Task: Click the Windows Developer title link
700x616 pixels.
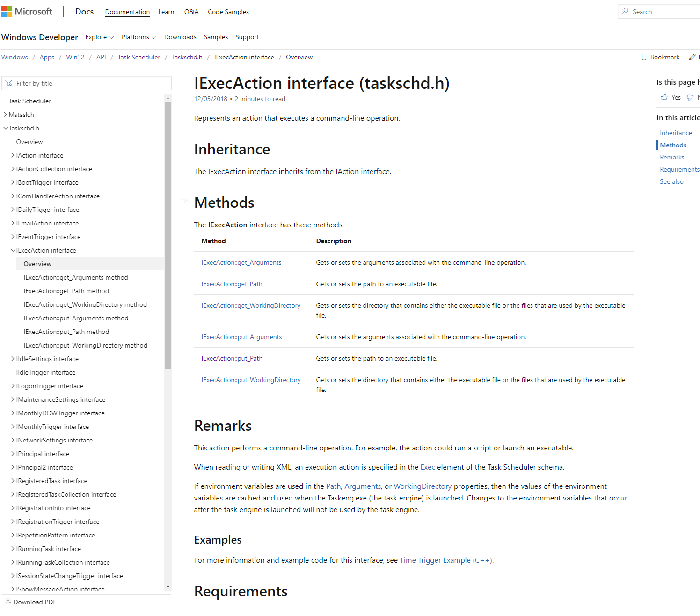Action: (40, 37)
